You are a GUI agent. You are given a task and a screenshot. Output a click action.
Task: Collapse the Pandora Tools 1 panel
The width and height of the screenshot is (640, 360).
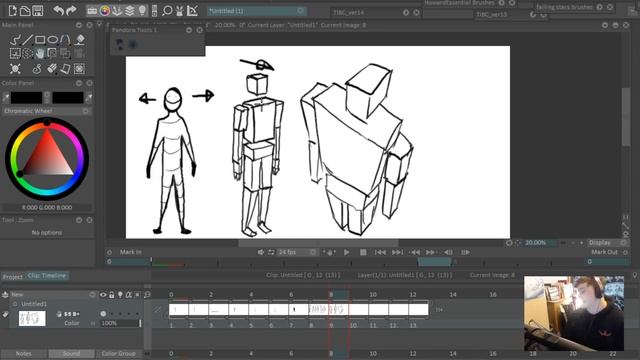189,30
